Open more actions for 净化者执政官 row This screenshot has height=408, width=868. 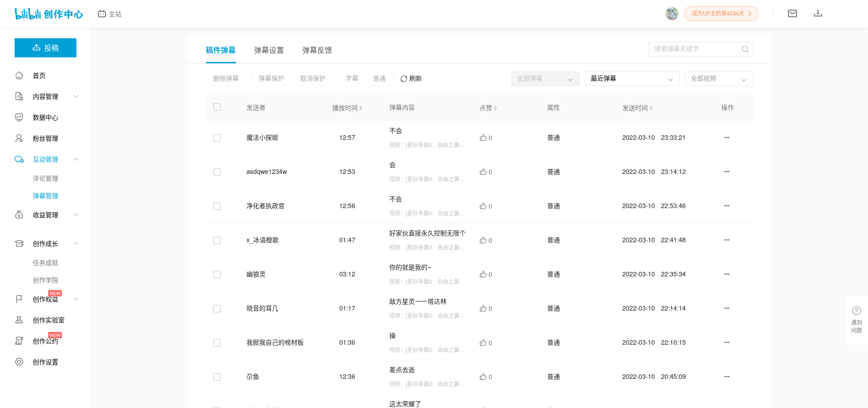(x=727, y=206)
